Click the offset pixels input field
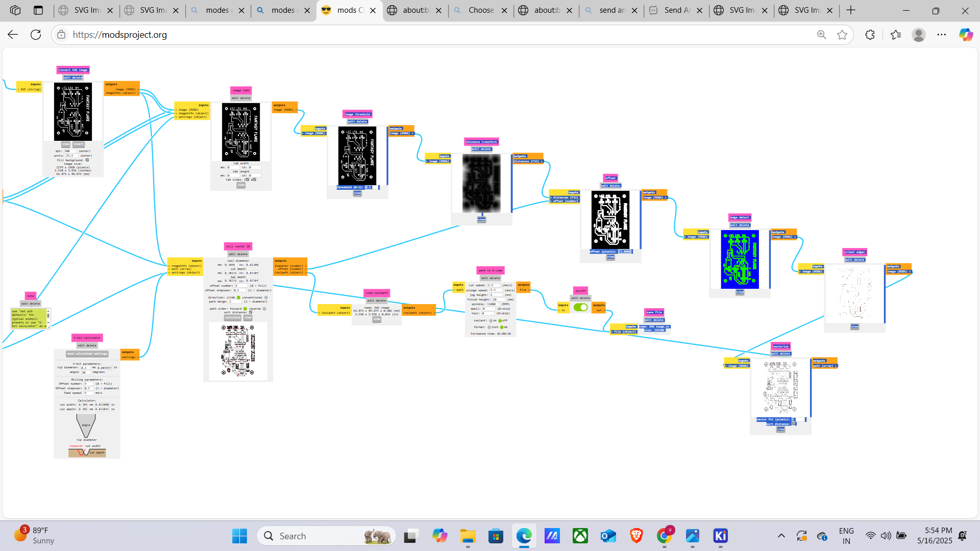The width and height of the screenshot is (980, 551). pos(625,252)
